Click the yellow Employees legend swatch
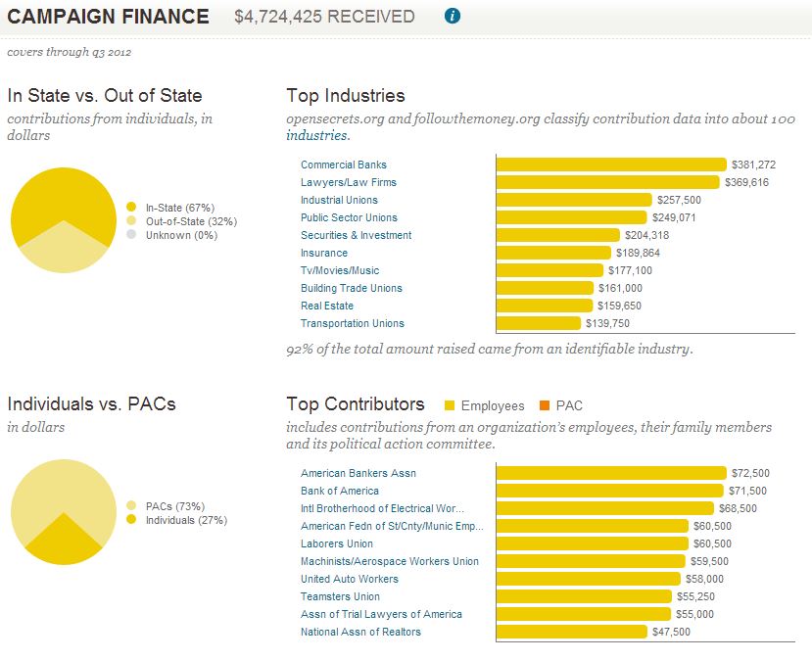 coord(450,405)
